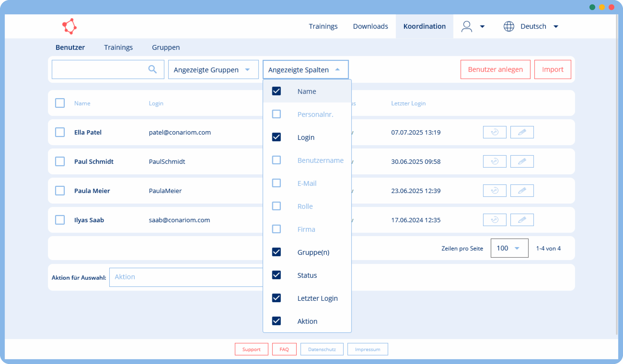Click the pencil edit icon in Ilyas Saab's row
This screenshot has height=364, width=623.
point(522,220)
